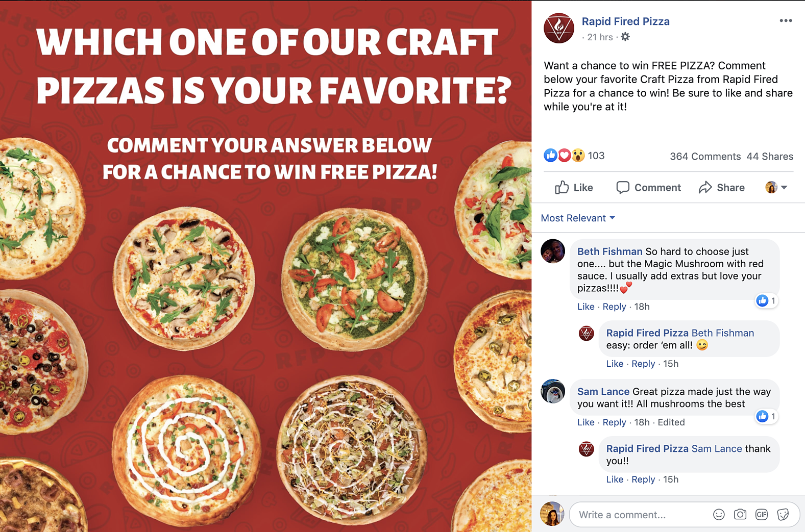Open the GIF picker in comment box

pos(762,515)
